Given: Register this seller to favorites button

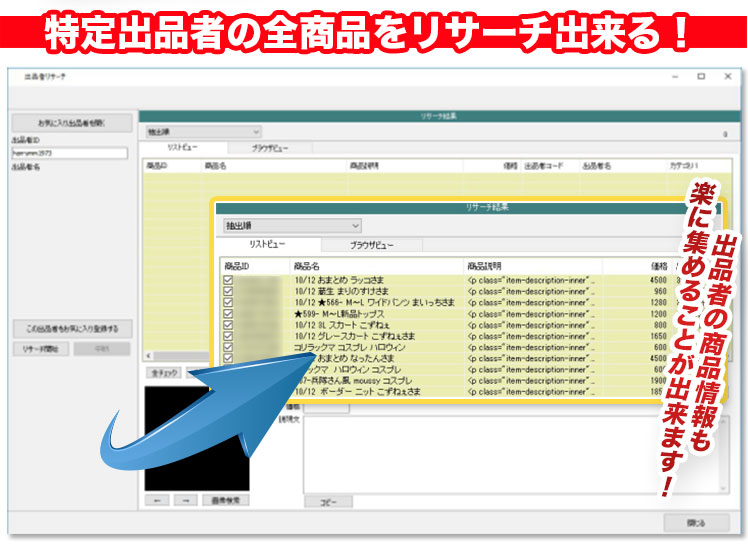Looking at the screenshot, I should (x=71, y=328).
